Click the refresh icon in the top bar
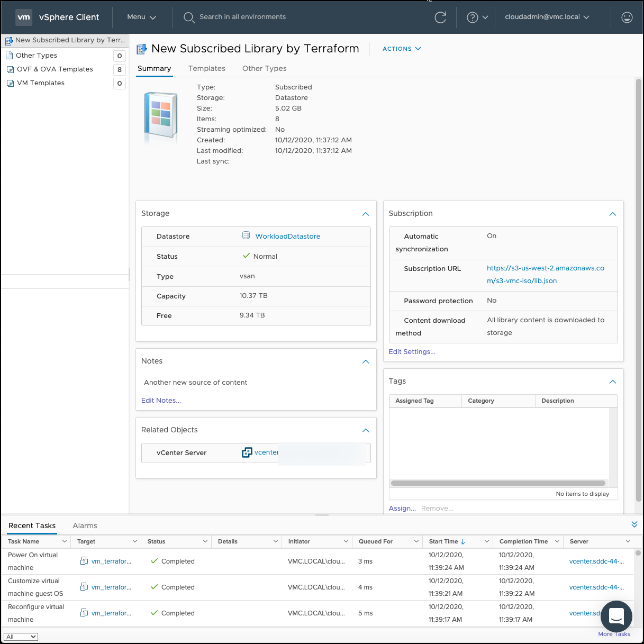The image size is (644, 644). point(441,17)
